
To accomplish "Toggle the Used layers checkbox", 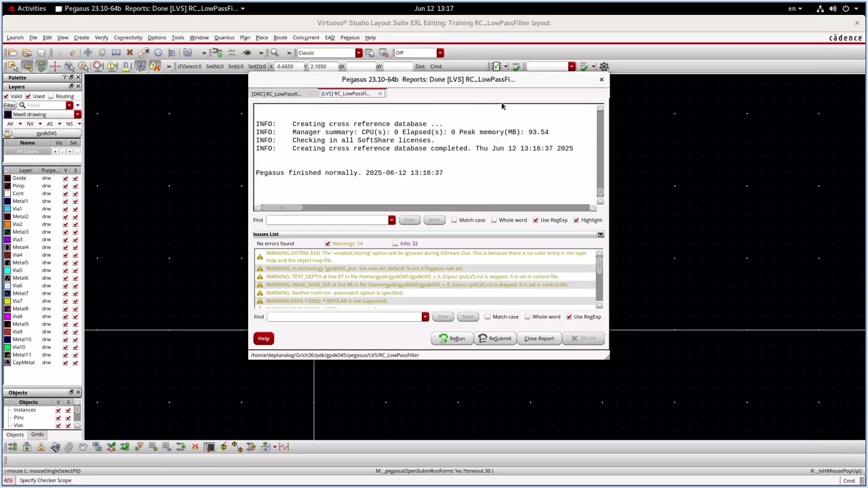I will click(x=29, y=96).
